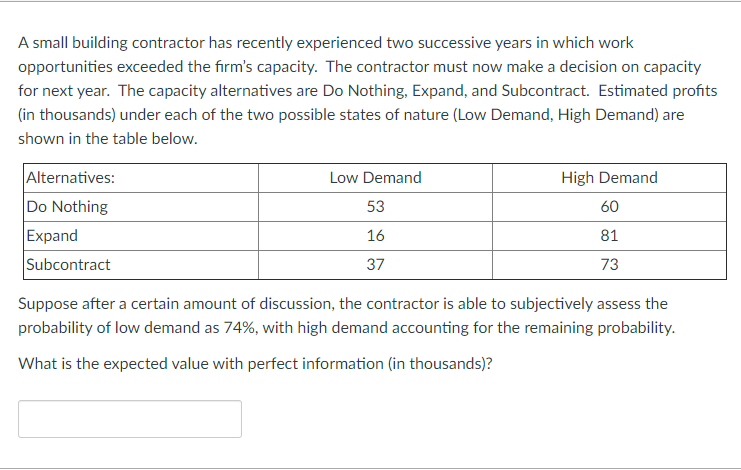741x470 pixels.
Task: Click the High Demand column header
Action: click(609, 178)
